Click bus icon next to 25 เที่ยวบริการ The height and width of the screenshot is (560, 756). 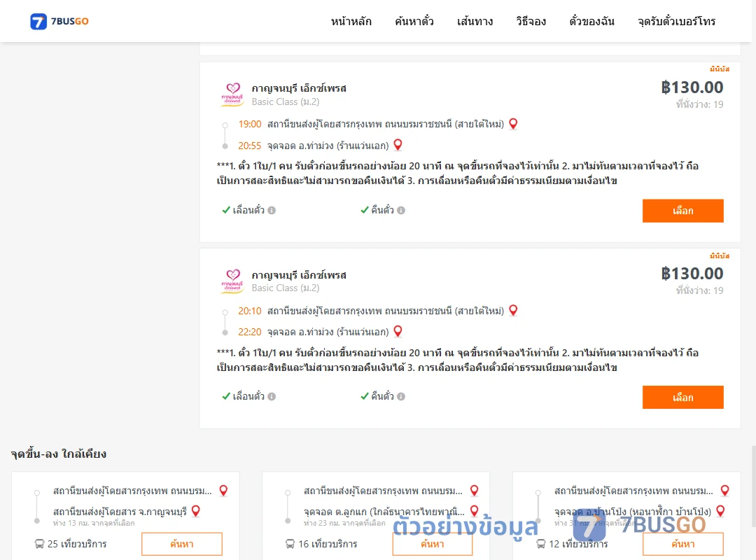(x=39, y=544)
